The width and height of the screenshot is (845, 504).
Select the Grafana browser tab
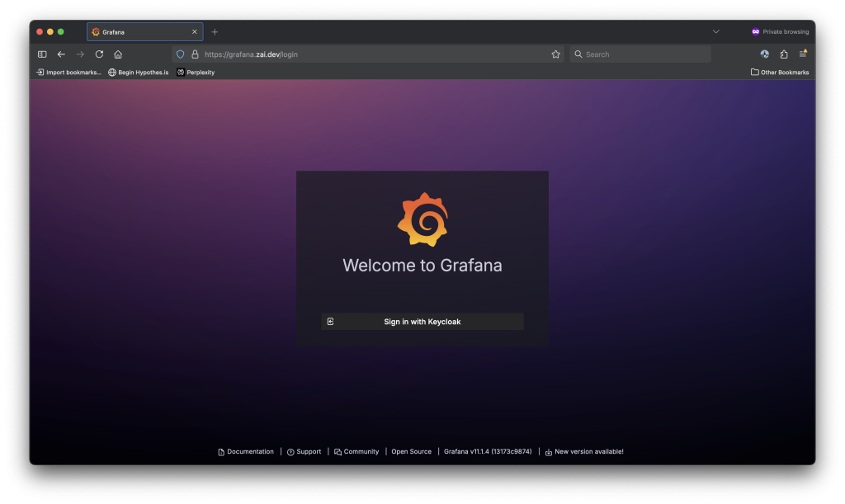click(145, 32)
